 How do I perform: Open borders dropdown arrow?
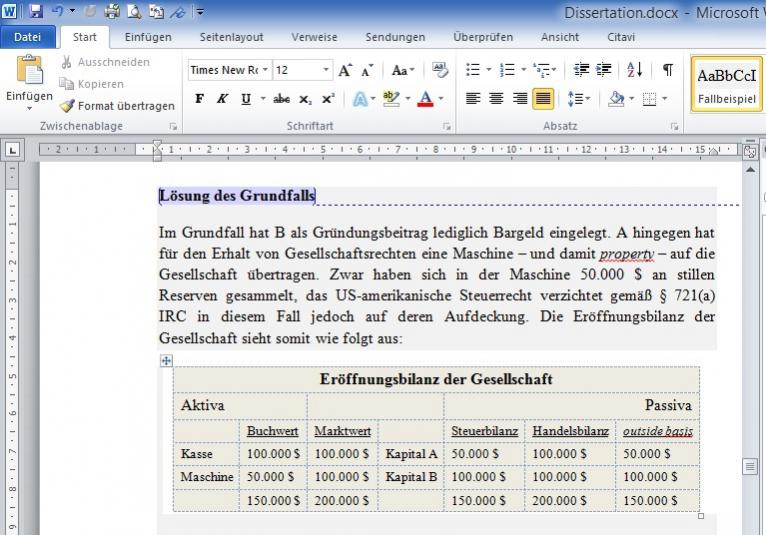(664, 99)
